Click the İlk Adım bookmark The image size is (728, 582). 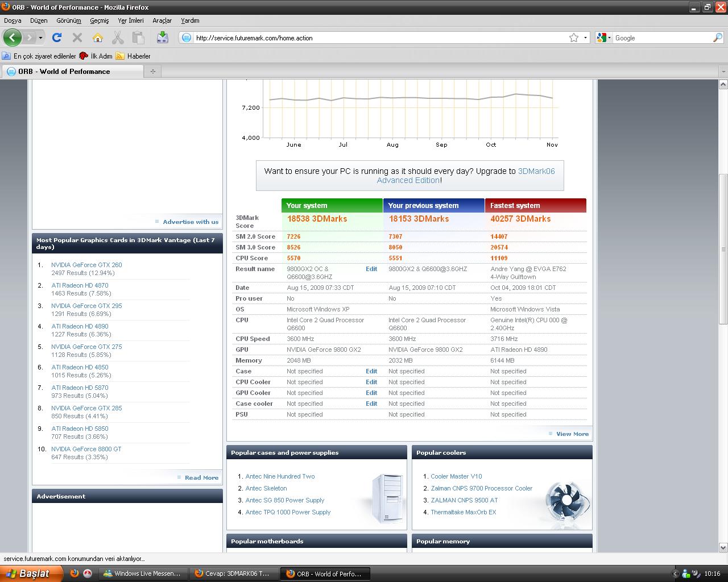(x=96, y=56)
